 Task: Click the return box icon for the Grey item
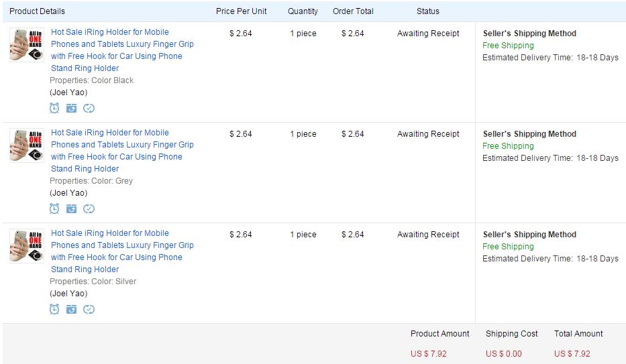71,208
